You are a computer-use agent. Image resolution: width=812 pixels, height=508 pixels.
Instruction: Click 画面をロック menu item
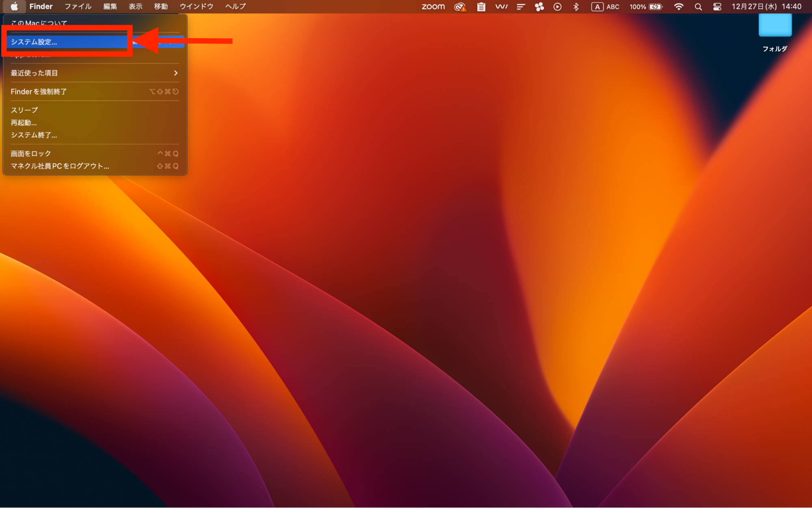[31, 153]
